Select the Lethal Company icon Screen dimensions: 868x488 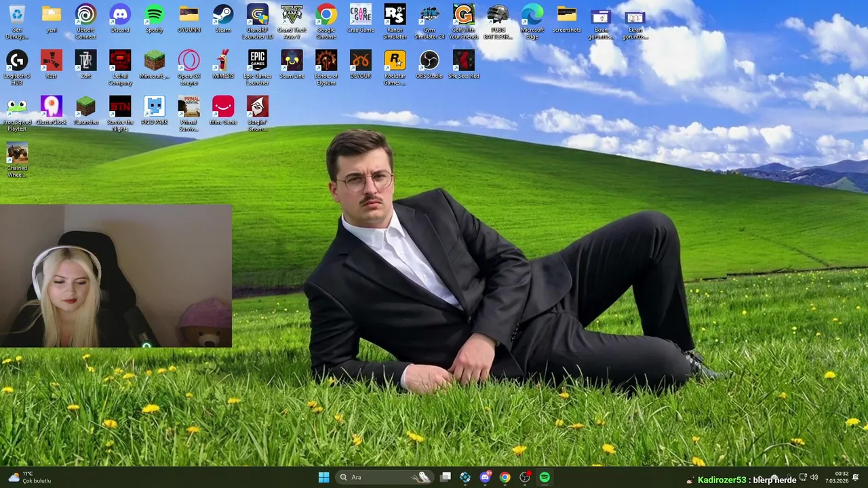120,67
